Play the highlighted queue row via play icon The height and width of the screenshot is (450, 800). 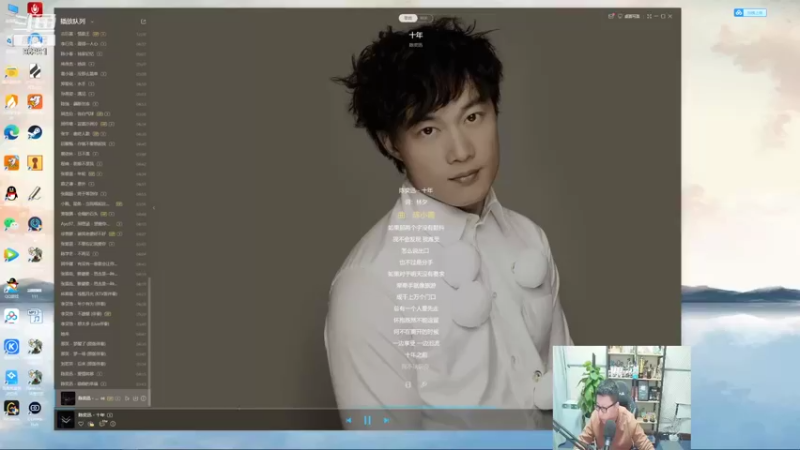pos(128,398)
